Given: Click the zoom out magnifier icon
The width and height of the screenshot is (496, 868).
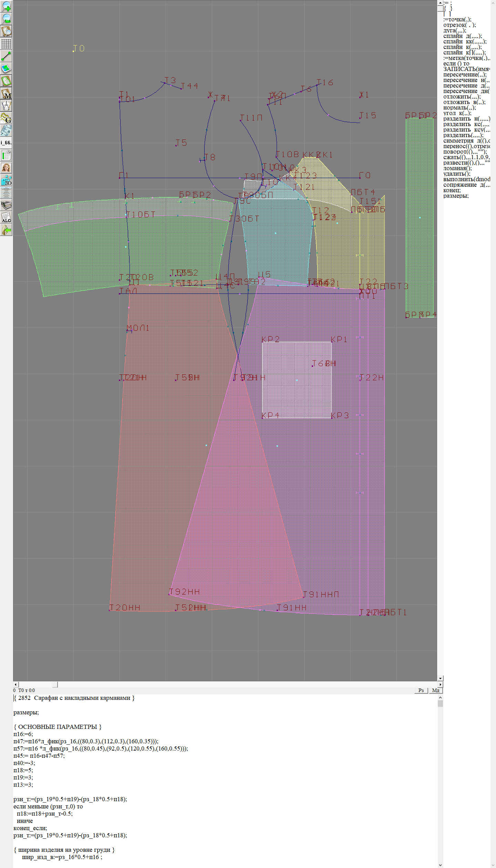Looking at the screenshot, I should [6, 19].
